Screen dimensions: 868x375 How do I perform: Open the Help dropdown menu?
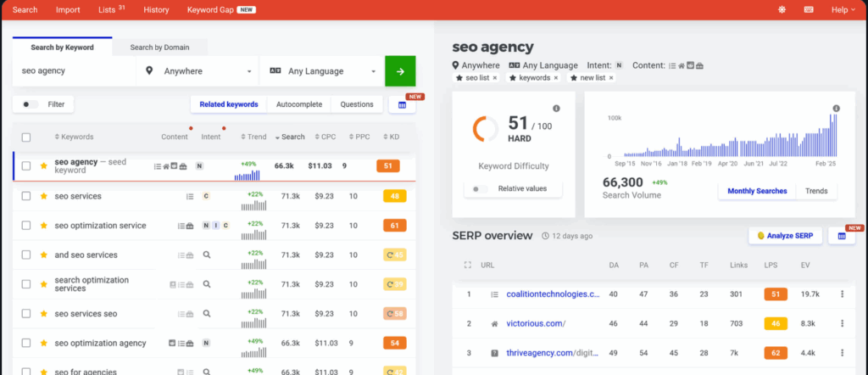tap(843, 10)
